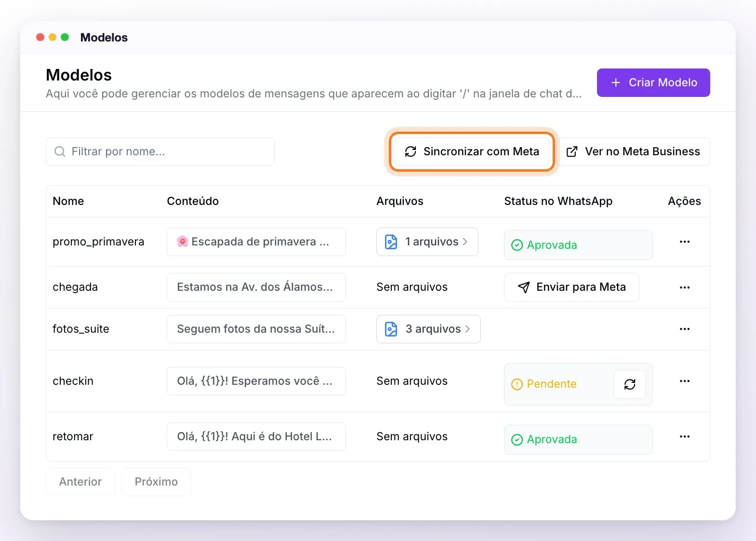Image resolution: width=756 pixels, height=541 pixels.
Task: Open actions menu for checkin row
Action: [x=684, y=381]
